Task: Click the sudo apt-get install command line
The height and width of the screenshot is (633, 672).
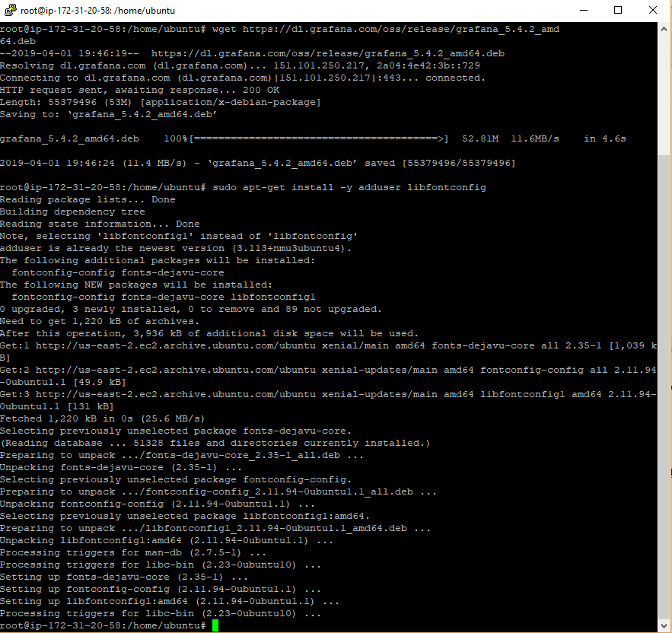Action: pos(349,187)
